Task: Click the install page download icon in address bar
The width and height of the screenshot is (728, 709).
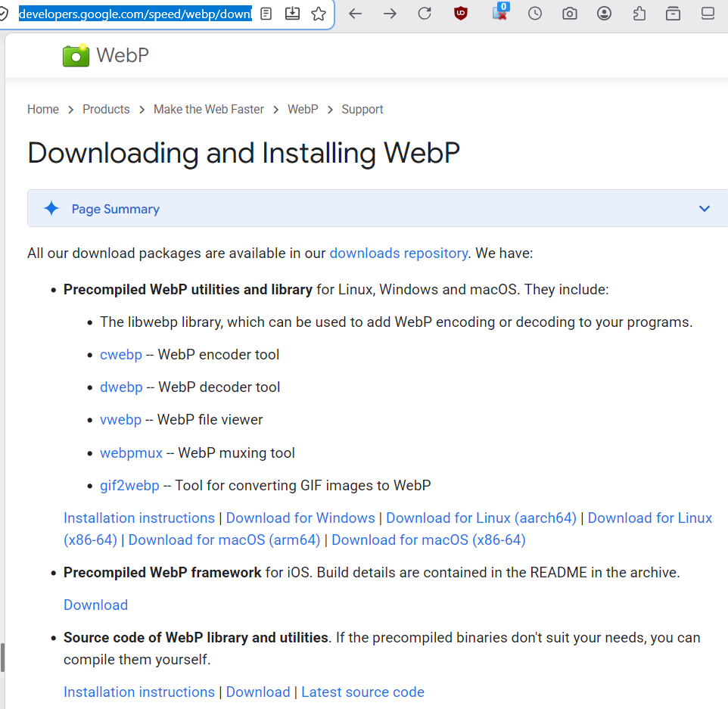Action: tap(293, 14)
